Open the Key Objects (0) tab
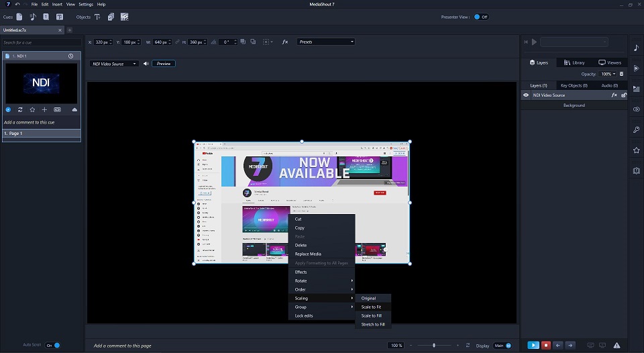Viewport: 644px width, 353px height. point(574,85)
